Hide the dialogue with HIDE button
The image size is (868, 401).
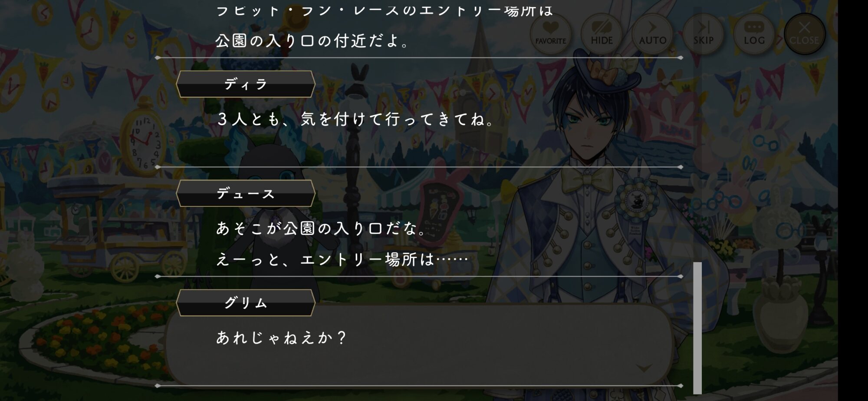click(602, 33)
